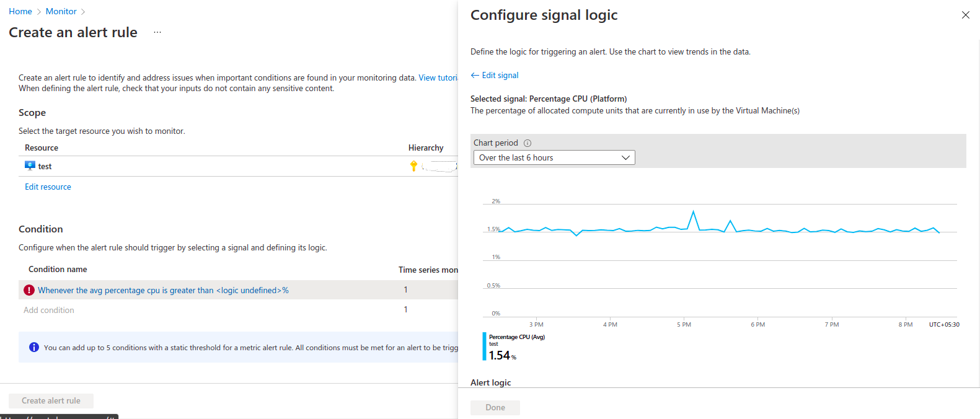Click the yellow key subscription icon
This screenshot has width=980, height=419.
click(413, 165)
